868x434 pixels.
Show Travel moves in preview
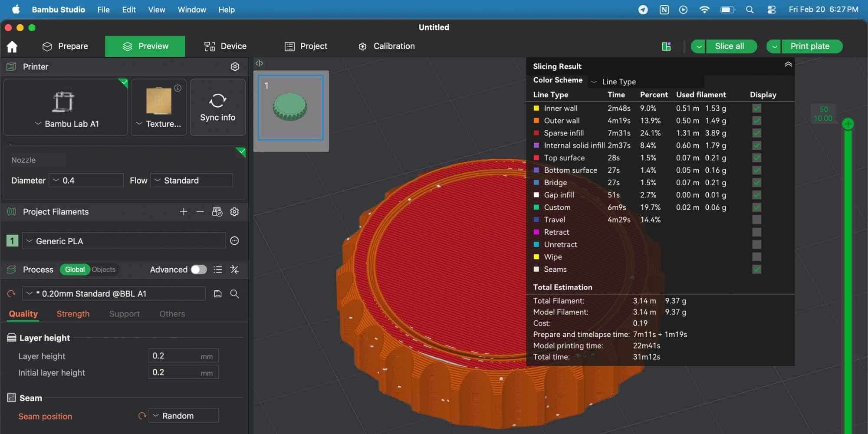coord(756,220)
